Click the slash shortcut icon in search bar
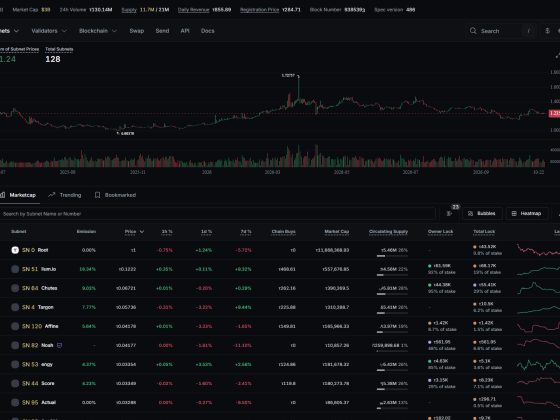The image size is (560, 420). pos(529,31)
